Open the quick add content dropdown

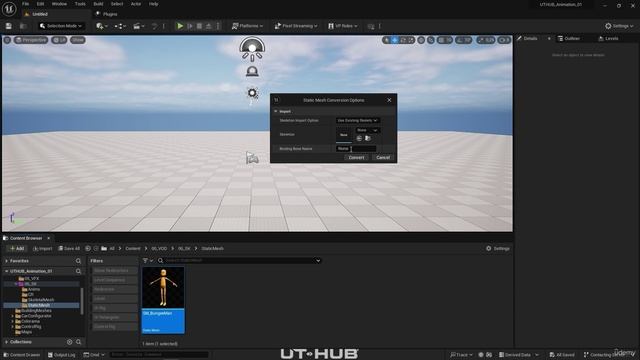pos(102,26)
